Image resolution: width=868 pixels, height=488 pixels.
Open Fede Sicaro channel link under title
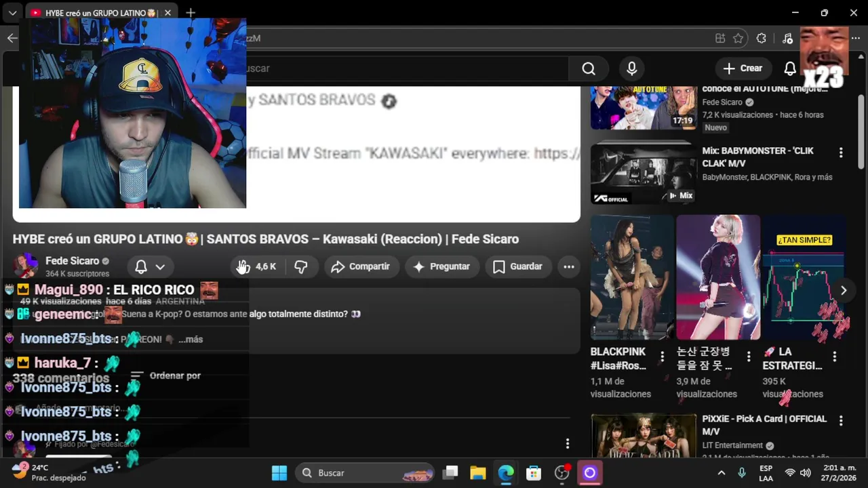[x=72, y=261]
